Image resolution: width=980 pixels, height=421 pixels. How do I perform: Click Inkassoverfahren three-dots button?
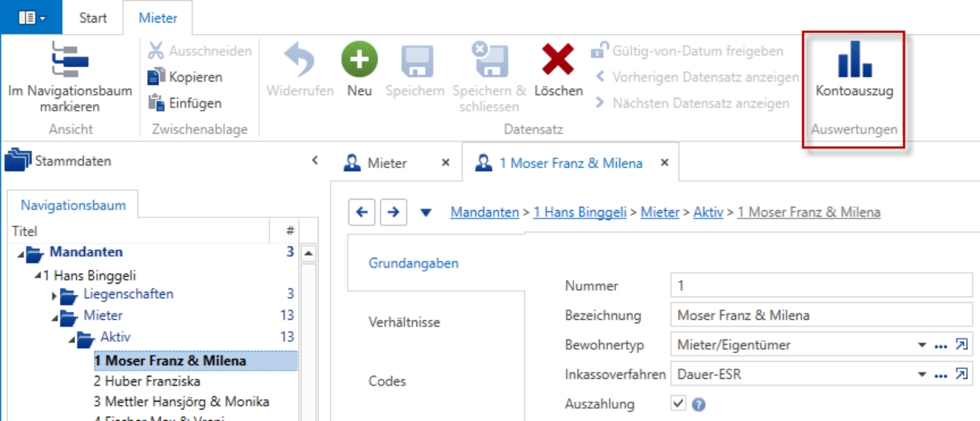[x=940, y=376]
